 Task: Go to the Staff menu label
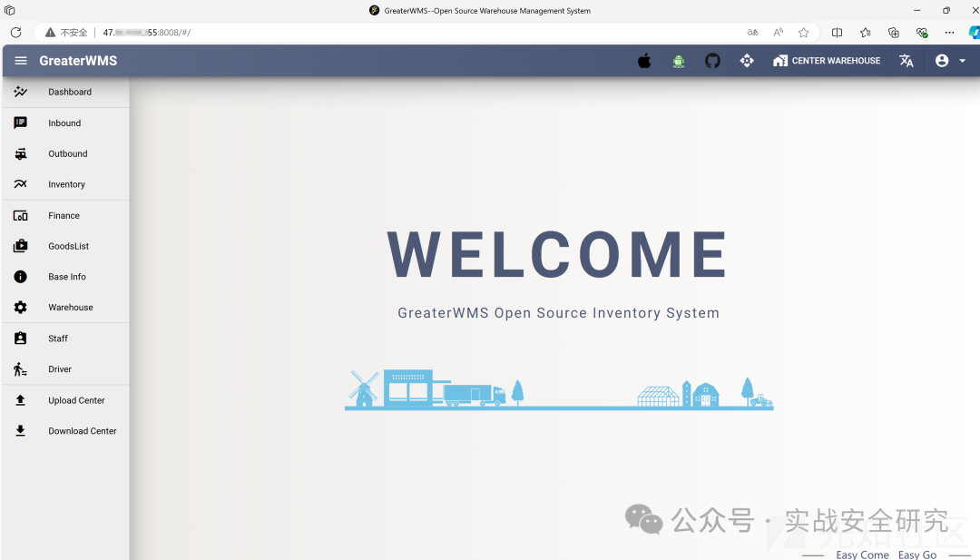pyautogui.click(x=58, y=339)
